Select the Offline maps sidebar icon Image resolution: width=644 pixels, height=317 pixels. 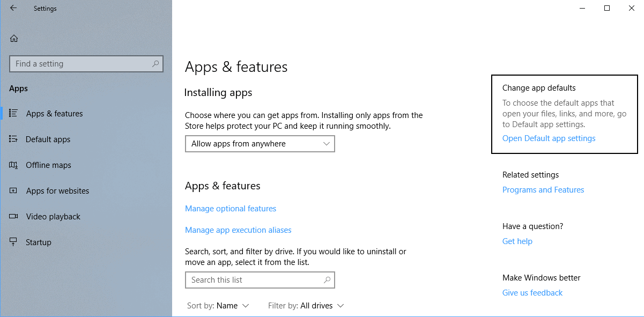[x=13, y=165]
